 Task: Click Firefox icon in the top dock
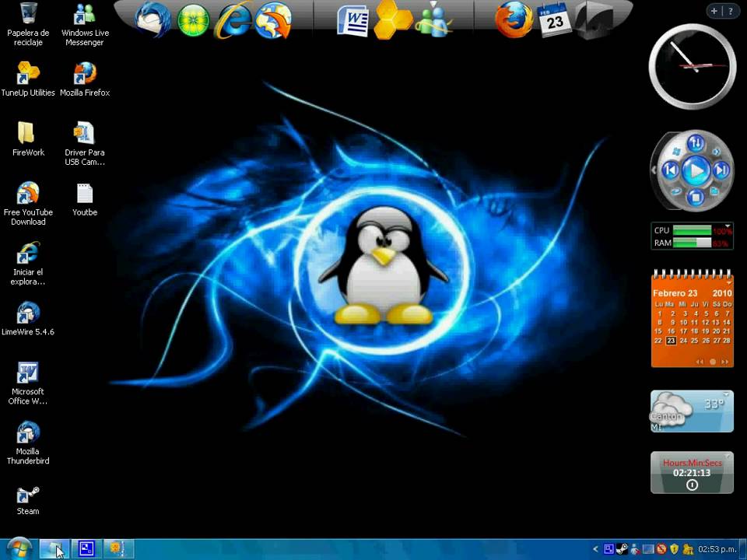click(x=514, y=19)
